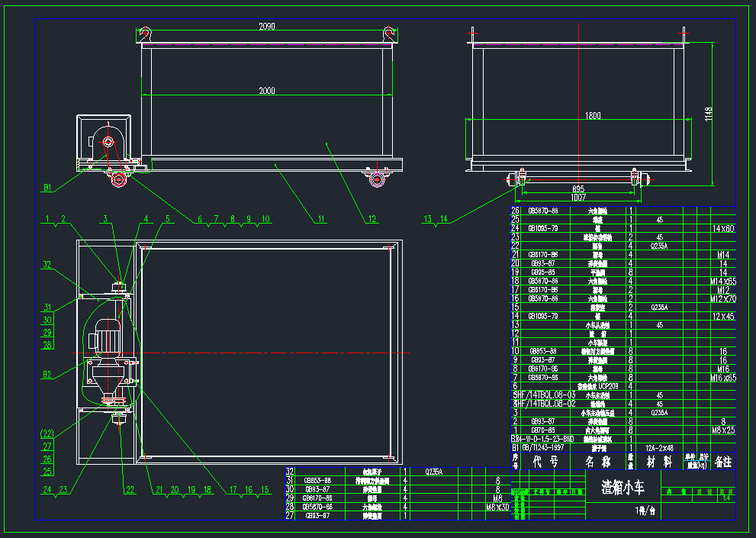Click the 1800 width dimension text
The image size is (756, 538).
(593, 116)
